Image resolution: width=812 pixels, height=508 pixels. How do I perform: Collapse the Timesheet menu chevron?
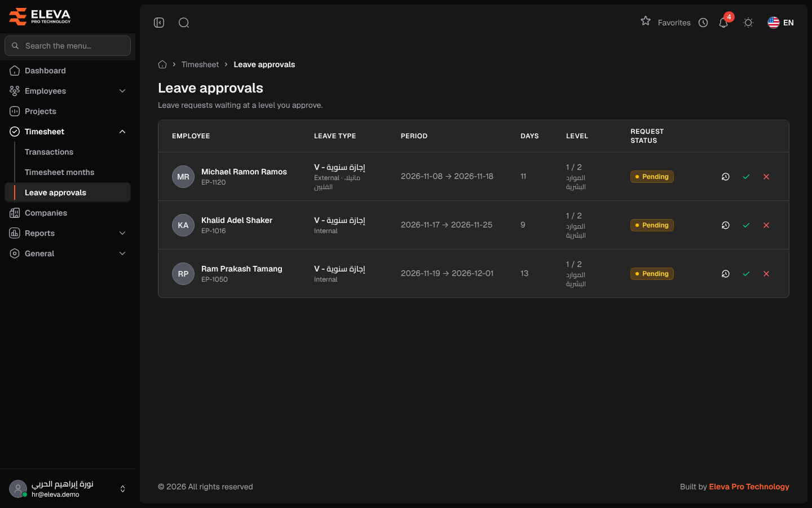122,132
